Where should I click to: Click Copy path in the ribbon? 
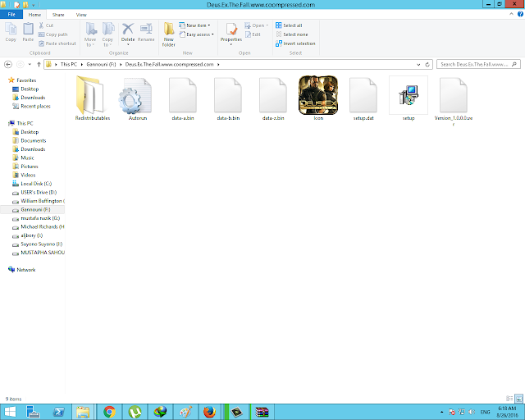pyautogui.click(x=52, y=34)
